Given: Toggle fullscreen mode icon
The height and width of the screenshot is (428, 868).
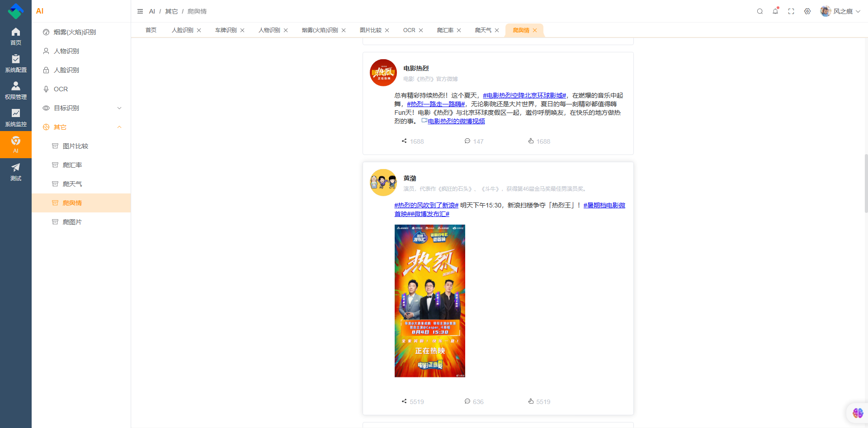Looking at the screenshot, I should 791,11.
